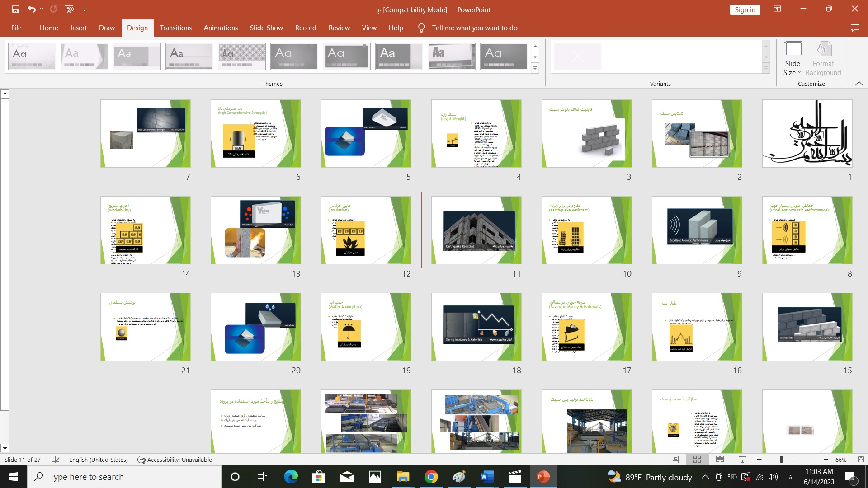Click the Sign in button
Screen dimensions: 868x488
745,9
